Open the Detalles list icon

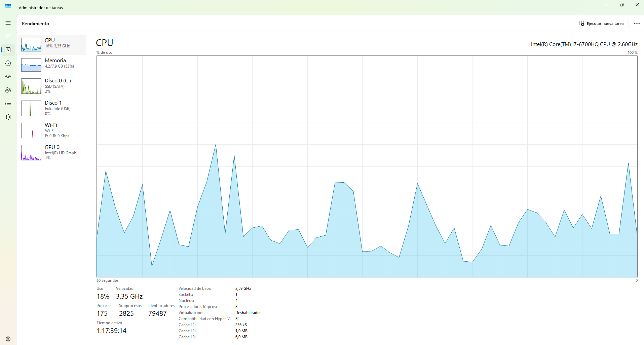pos(8,104)
